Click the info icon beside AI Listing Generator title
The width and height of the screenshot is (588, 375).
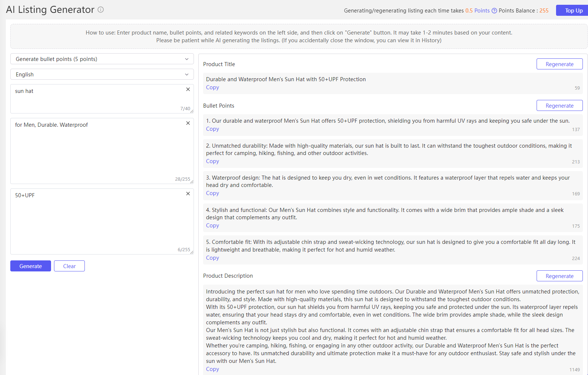pos(101,10)
